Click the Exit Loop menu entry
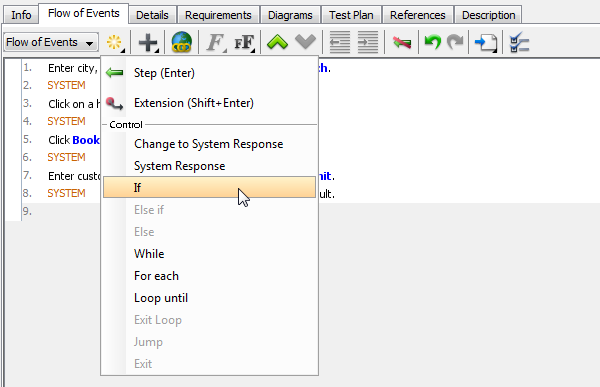 point(209,320)
